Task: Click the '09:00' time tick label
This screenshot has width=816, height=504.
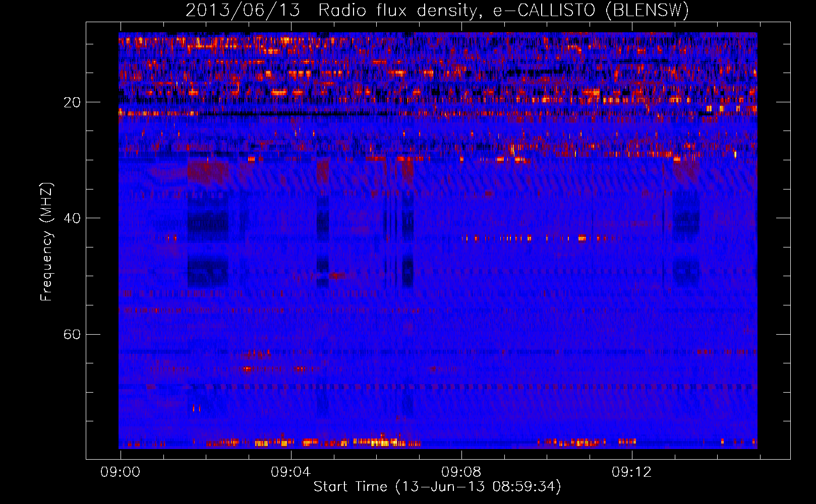Action: tap(120, 472)
